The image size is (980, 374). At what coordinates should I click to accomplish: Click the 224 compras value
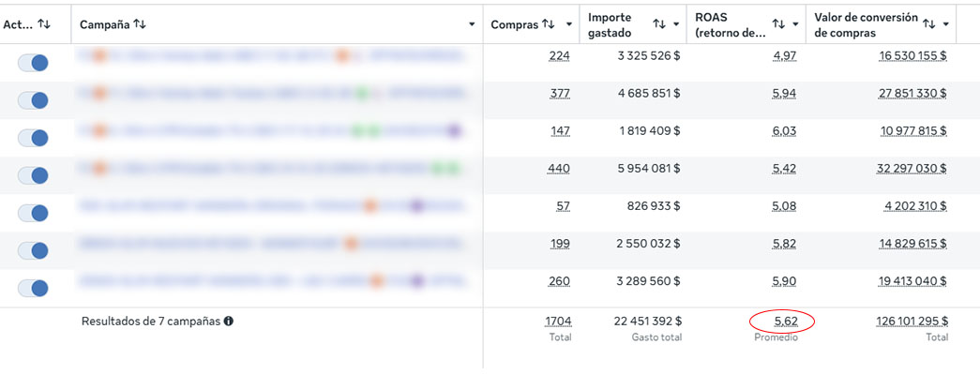click(559, 56)
